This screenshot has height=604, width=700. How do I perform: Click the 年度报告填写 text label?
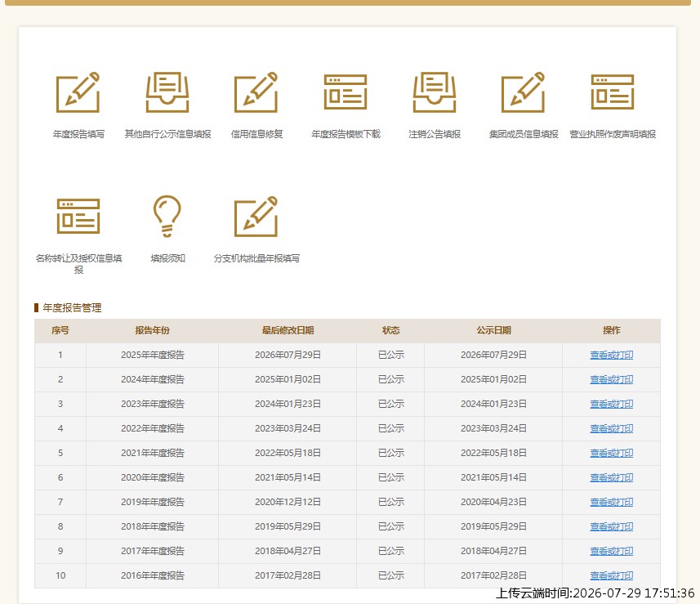pyautogui.click(x=78, y=134)
